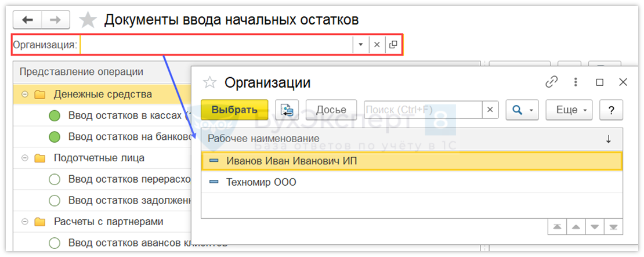Viewport: 644px width, 257px height.
Task: Open the Еще menu
Action: [569, 110]
